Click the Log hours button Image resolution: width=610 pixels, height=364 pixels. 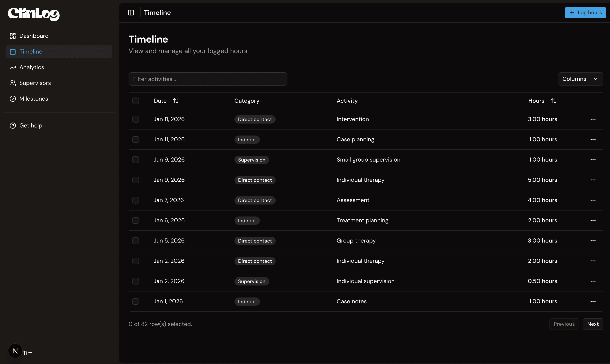pyautogui.click(x=585, y=13)
